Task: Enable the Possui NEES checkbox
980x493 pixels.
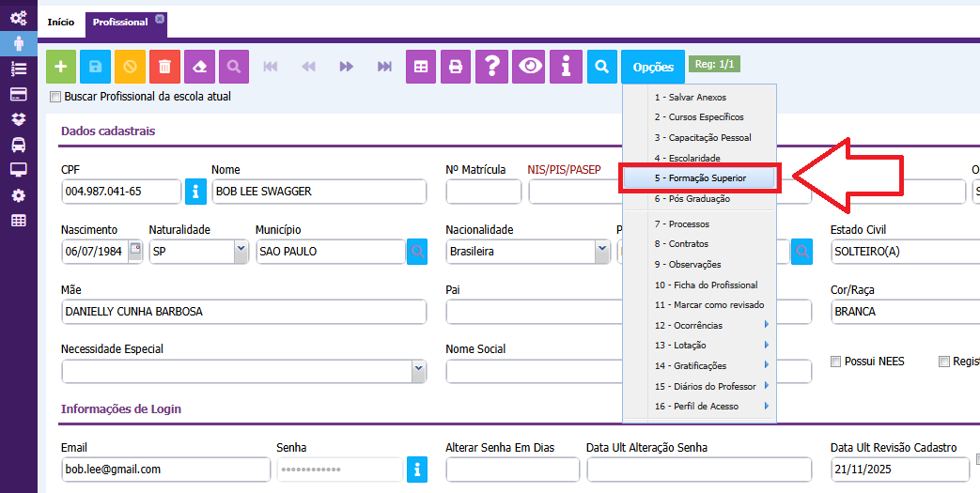Action: coord(836,362)
